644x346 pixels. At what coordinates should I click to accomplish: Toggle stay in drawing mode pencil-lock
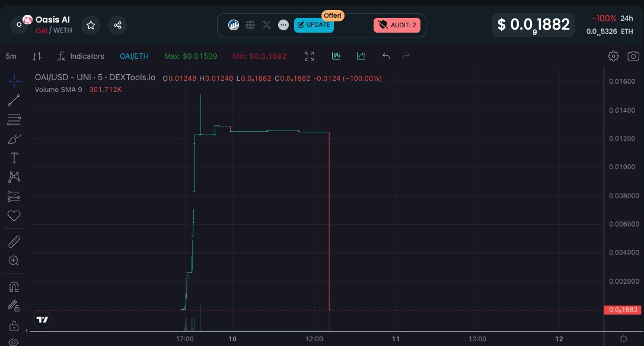[x=14, y=306]
